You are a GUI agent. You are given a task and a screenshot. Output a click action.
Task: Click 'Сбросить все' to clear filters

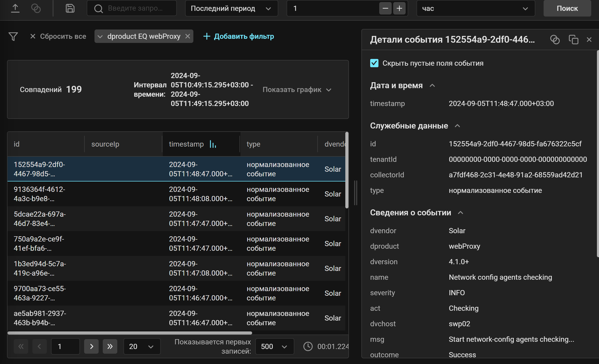63,36
